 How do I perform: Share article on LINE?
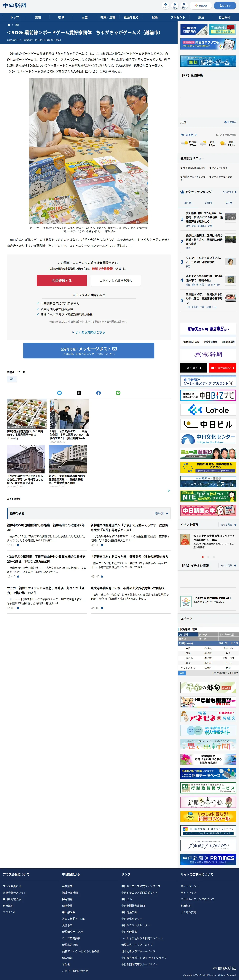pyautogui.click(x=118, y=393)
